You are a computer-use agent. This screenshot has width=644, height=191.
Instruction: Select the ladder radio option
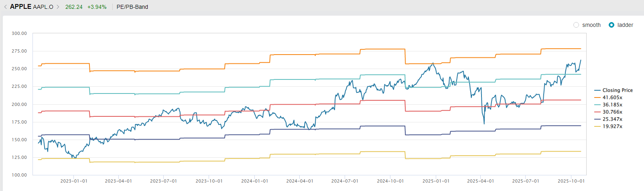[x=611, y=25]
